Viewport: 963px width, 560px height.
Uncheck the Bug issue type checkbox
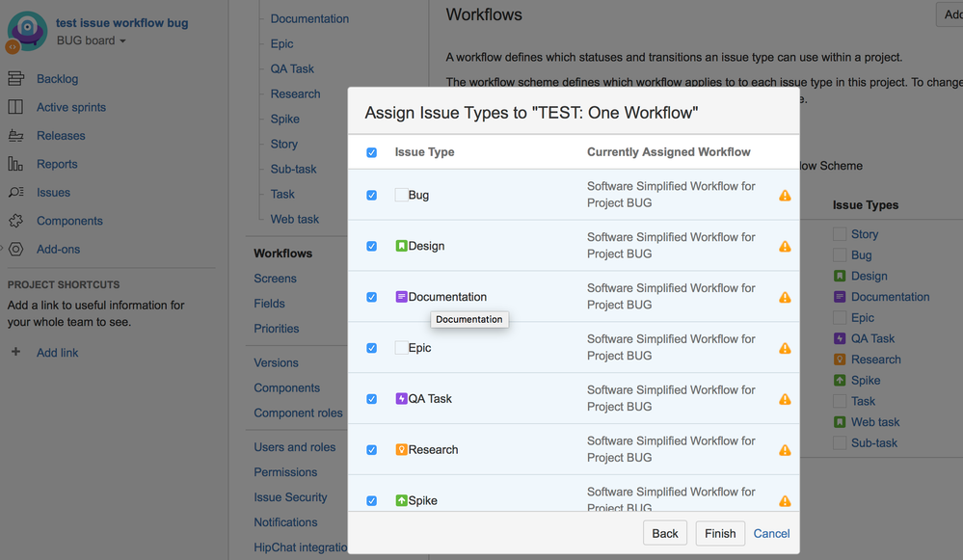tap(371, 196)
